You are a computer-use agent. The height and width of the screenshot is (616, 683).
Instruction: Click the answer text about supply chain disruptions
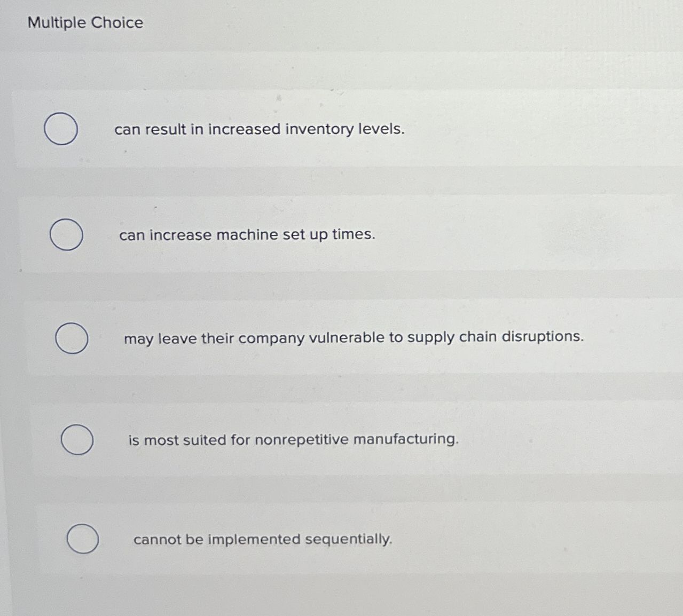[x=353, y=337]
